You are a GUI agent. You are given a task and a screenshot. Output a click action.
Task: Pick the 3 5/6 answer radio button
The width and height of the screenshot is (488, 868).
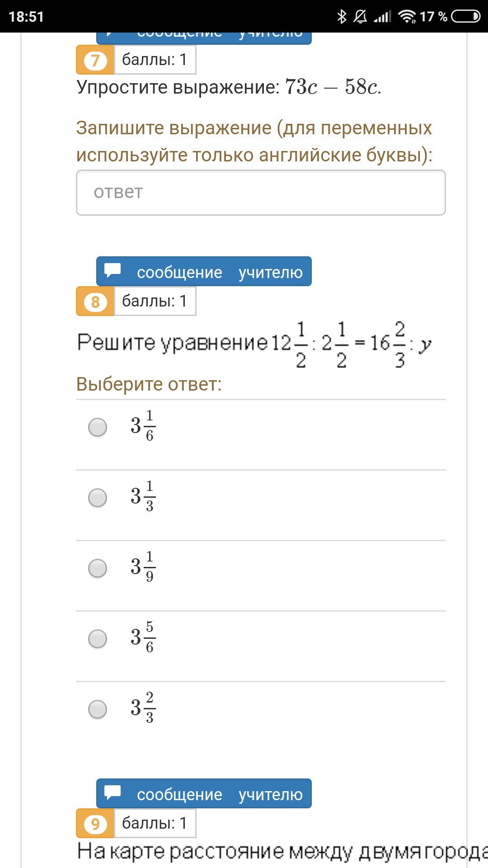click(x=98, y=639)
